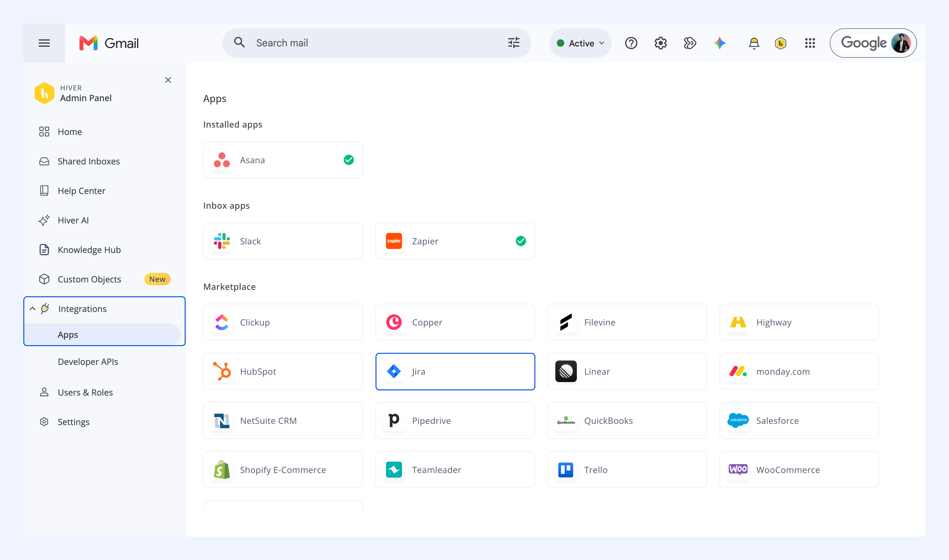Click the Copper logo icon
Viewport: 949px width, 560px height.
pyautogui.click(x=394, y=322)
